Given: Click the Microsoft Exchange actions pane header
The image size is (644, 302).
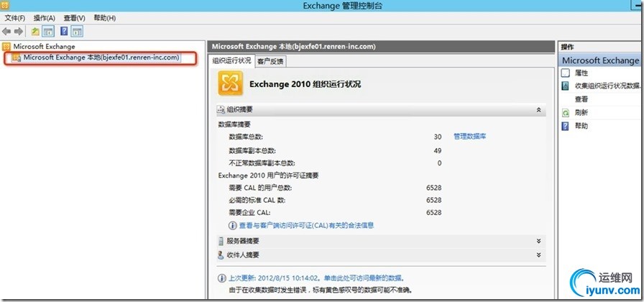Looking at the screenshot, I should [600, 60].
